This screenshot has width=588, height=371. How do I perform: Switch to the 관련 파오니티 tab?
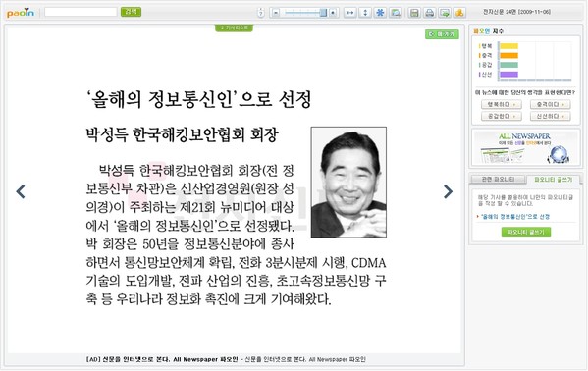pyautogui.click(x=498, y=180)
